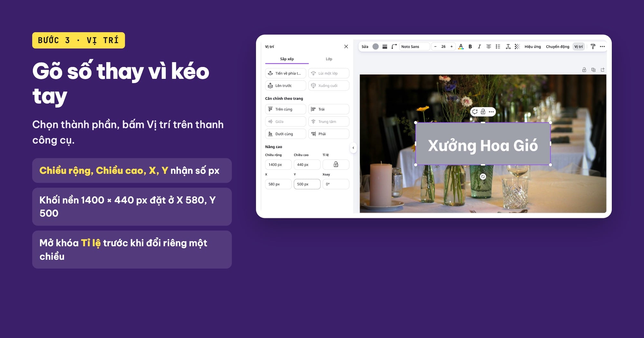The height and width of the screenshot is (338, 644).
Task: Click Tiến về phía trước button
Action: pos(286,73)
